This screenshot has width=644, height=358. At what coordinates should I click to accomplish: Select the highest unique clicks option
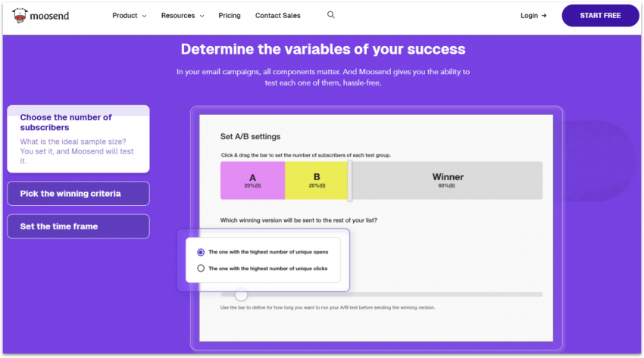point(201,268)
